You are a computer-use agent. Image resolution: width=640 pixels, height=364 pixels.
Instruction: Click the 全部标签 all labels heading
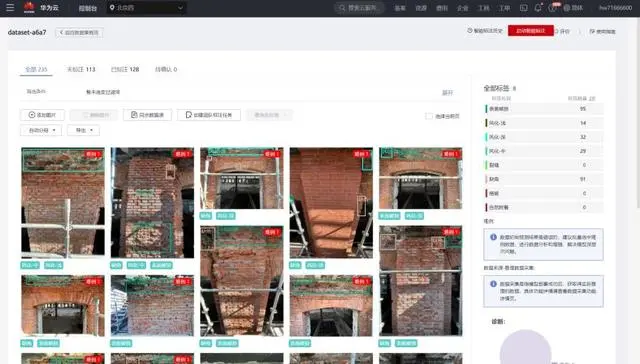(496, 88)
